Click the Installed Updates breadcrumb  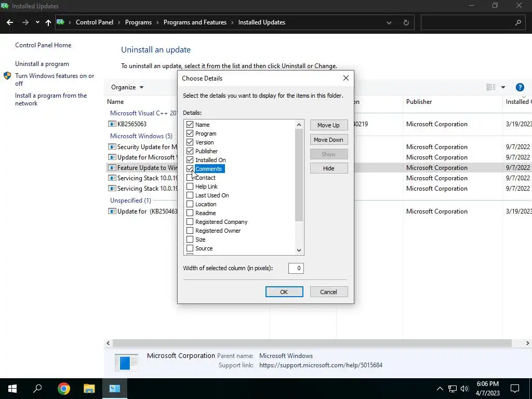[262, 22]
